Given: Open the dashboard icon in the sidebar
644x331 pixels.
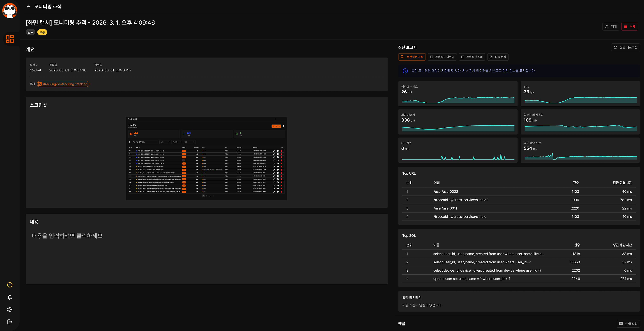Looking at the screenshot, I should (x=10, y=39).
